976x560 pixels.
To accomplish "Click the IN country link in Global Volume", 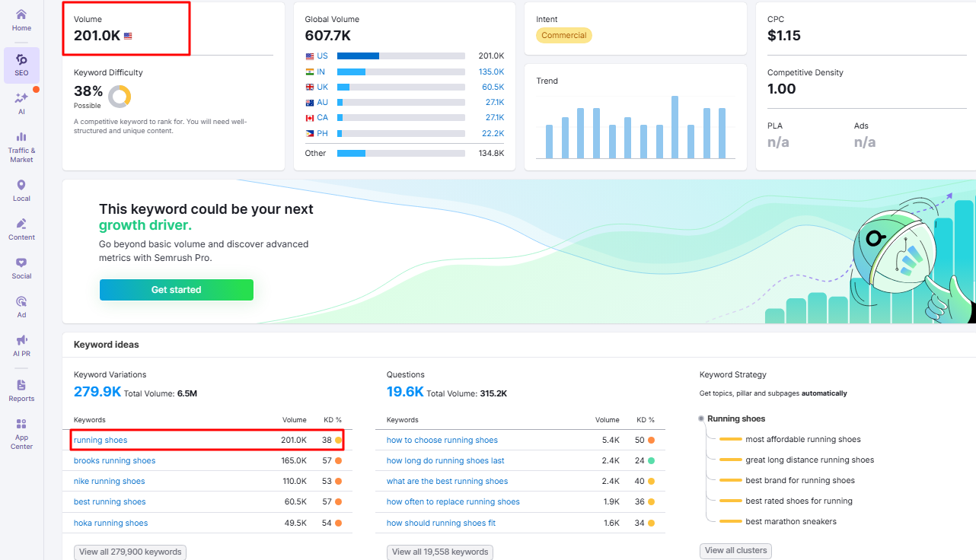I will 321,72.
